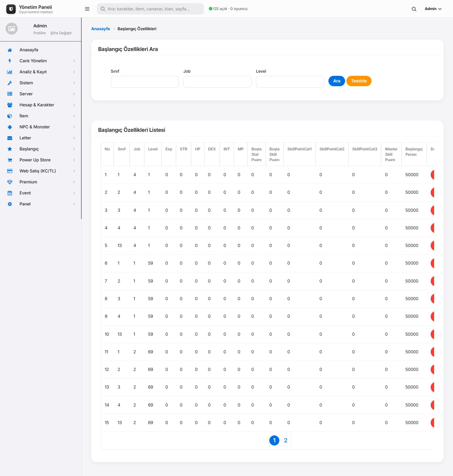The width and height of the screenshot is (453, 476).
Task: Expand the Sistem menu chevron
Action: click(74, 83)
